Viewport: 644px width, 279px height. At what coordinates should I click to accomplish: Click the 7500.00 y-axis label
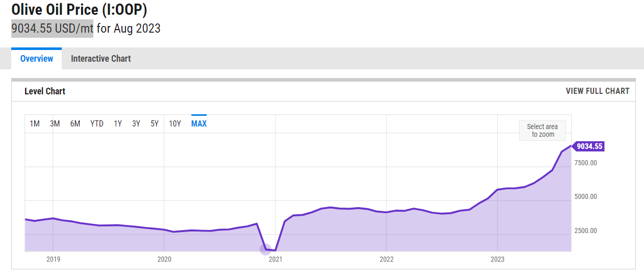[x=586, y=163]
